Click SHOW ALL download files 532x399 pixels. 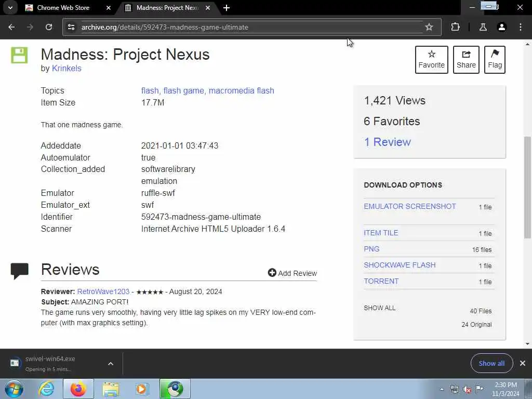point(379,308)
